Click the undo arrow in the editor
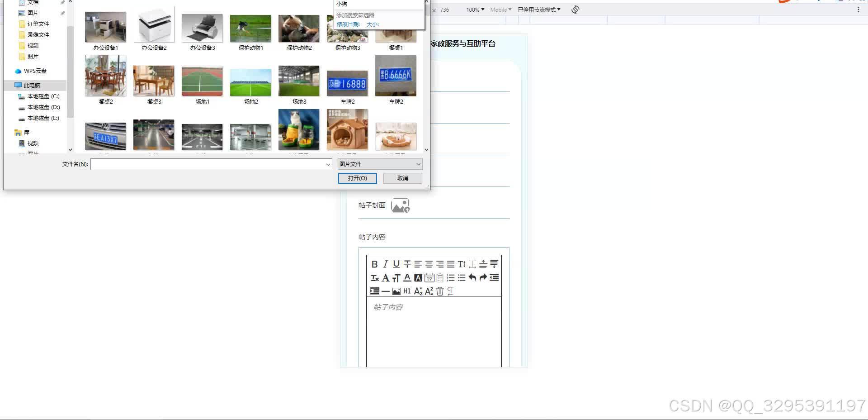The height and width of the screenshot is (420, 868). pyautogui.click(x=472, y=277)
